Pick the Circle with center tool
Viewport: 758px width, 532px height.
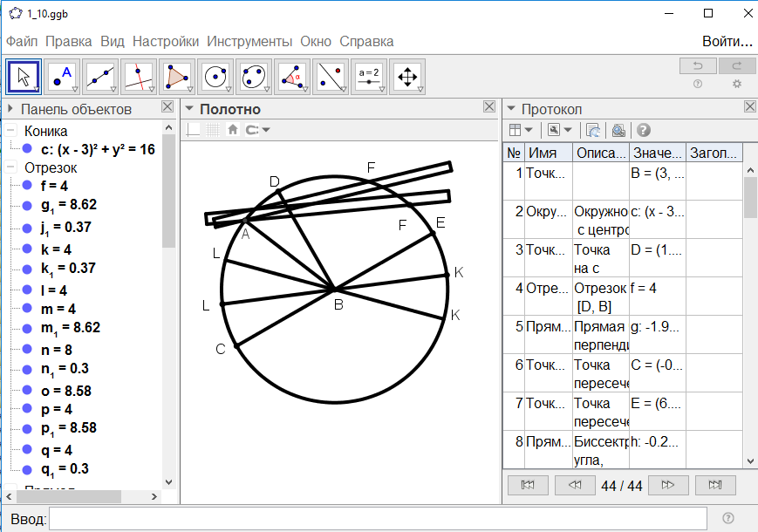(x=215, y=77)
